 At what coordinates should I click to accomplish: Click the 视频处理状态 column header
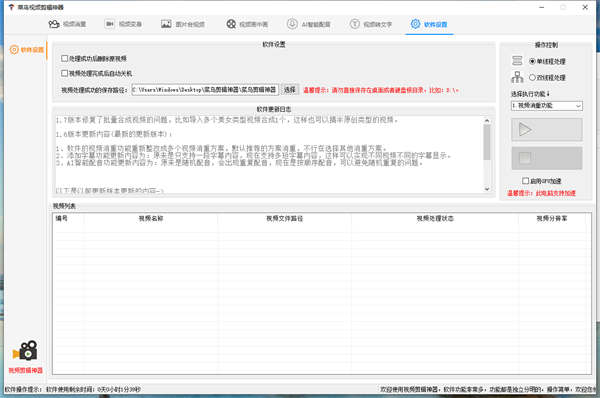point(435,219)
